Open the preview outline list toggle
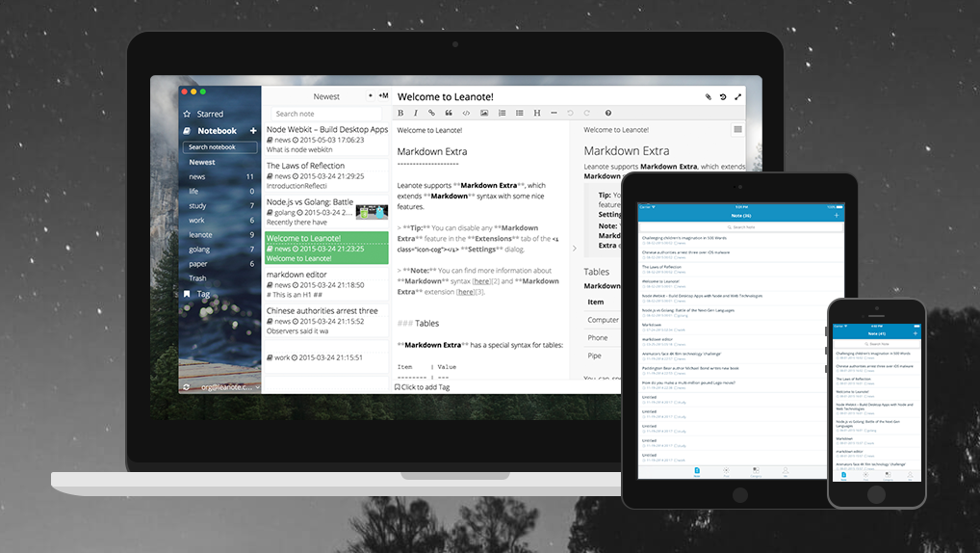 737,129
